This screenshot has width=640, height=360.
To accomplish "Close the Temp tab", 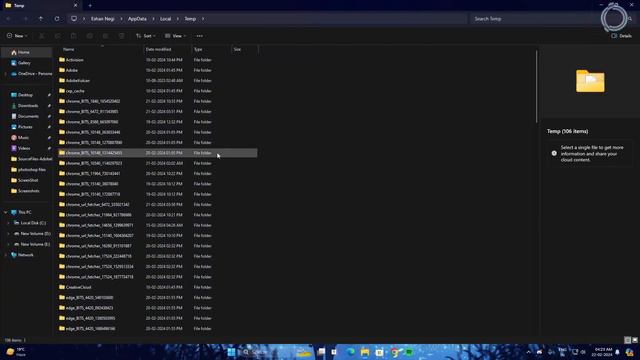I will pos(76,6).
